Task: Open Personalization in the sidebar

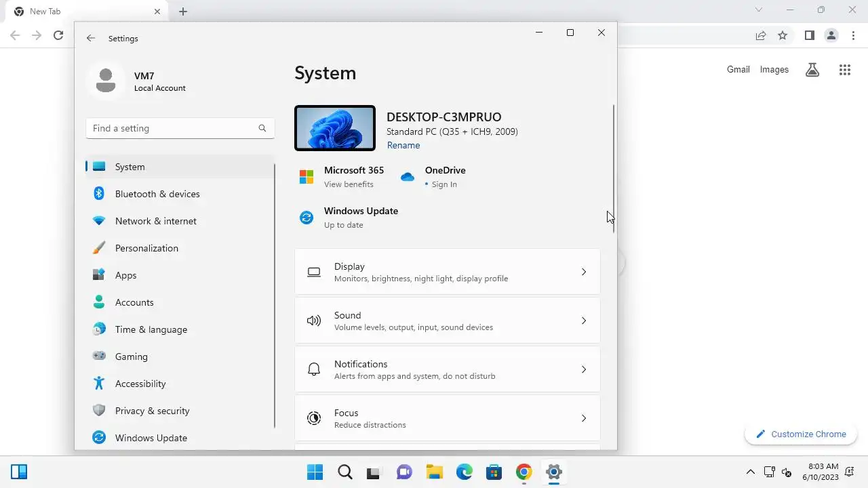Action: tap(180, 248)
